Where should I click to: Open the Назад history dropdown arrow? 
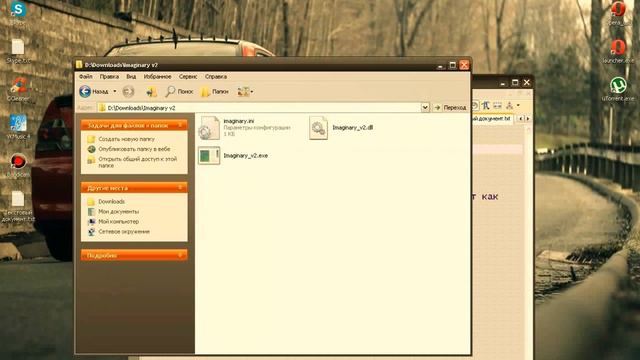pos(115,91)
